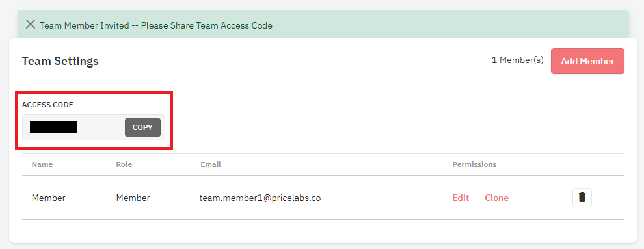Copy the team access code
The image size is (644, 249).
point(142,127)
